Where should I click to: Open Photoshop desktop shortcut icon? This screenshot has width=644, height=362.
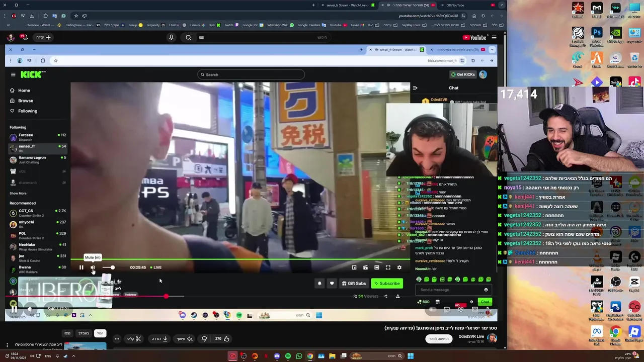[x=597, y=35]
